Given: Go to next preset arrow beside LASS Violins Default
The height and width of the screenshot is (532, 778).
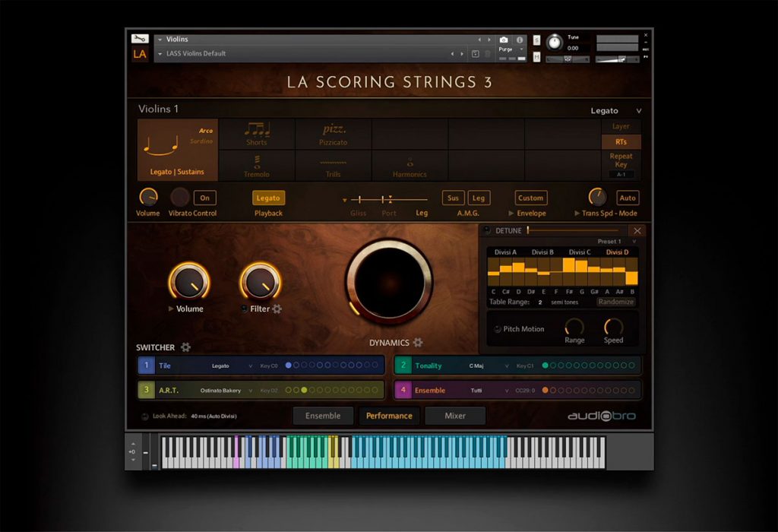Looking at the screenshot, I should click(462, 54).
